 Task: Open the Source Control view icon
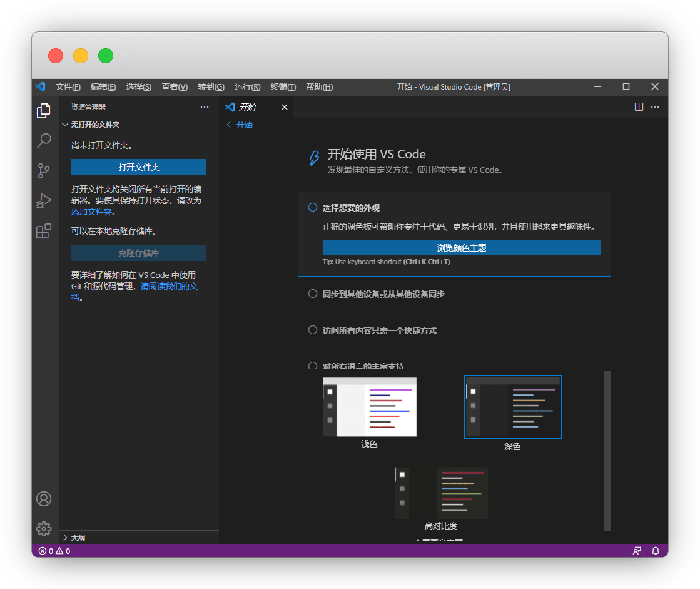[44, 171]
